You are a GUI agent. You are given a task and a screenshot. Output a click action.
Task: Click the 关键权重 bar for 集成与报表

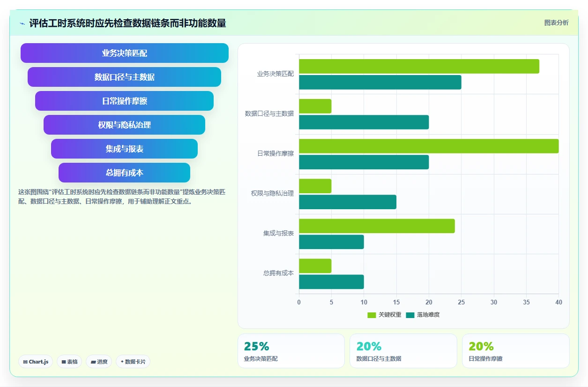377,226
